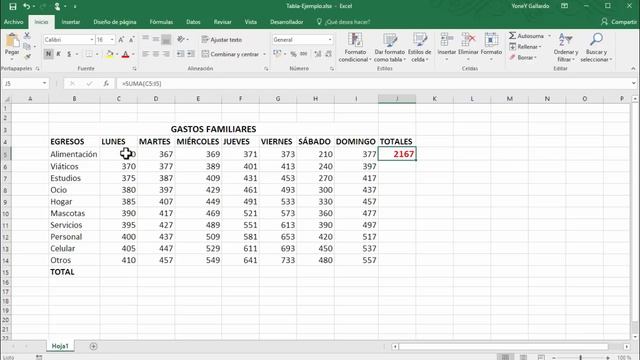Toggle middle vertical alignment
Screen dimensions: 640x360
tap(156, 39)
